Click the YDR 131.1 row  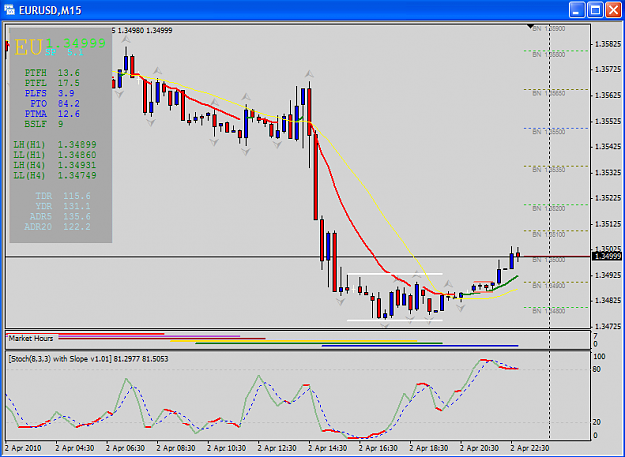point(63,206)
